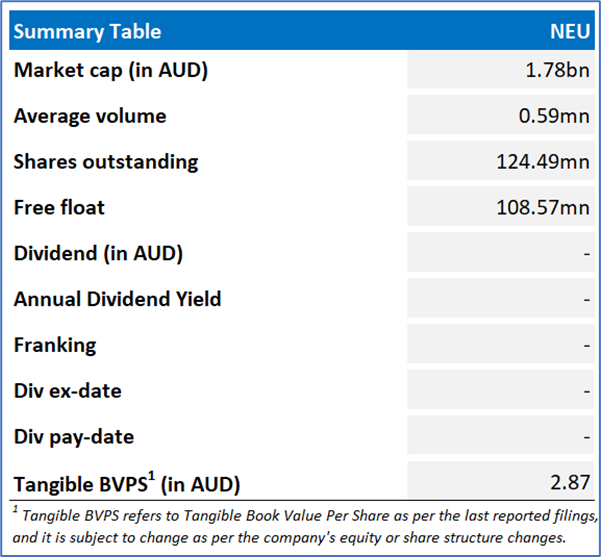Click the 'Free float' label
This screenshot has width=601, height=557.
pyautogui.click(x=59, y=207)
